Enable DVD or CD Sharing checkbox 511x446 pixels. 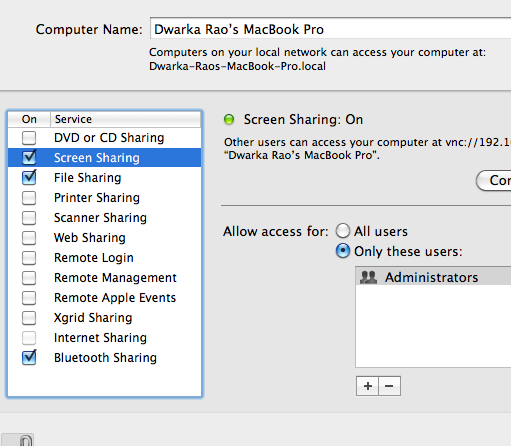pos(29,138)
